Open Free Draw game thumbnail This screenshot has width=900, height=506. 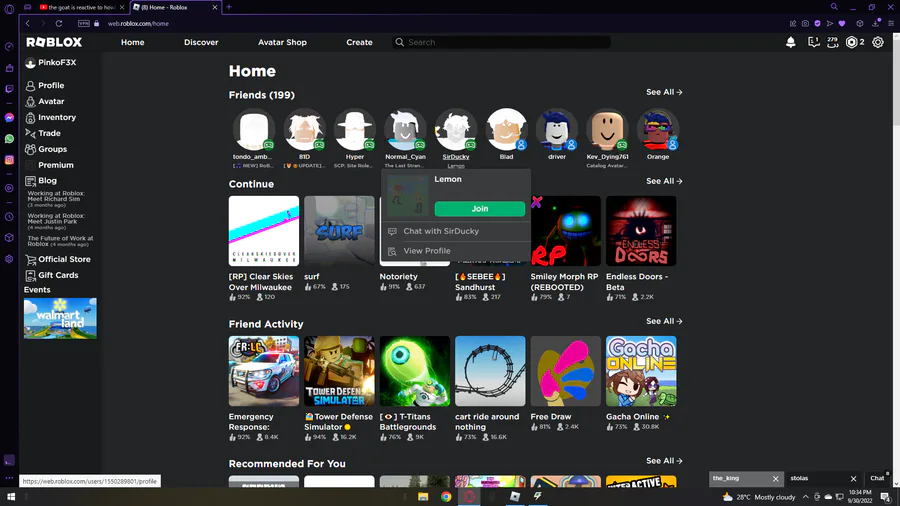coord(565,371)
